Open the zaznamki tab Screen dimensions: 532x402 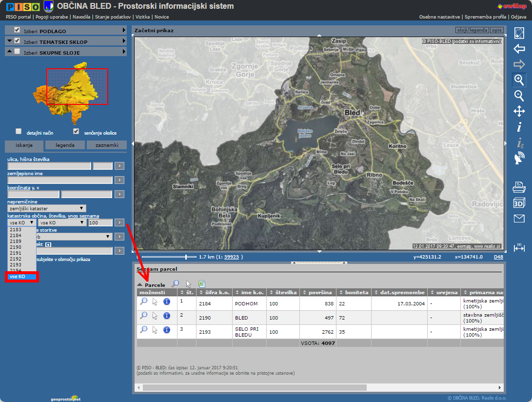[x=107, y=145]
